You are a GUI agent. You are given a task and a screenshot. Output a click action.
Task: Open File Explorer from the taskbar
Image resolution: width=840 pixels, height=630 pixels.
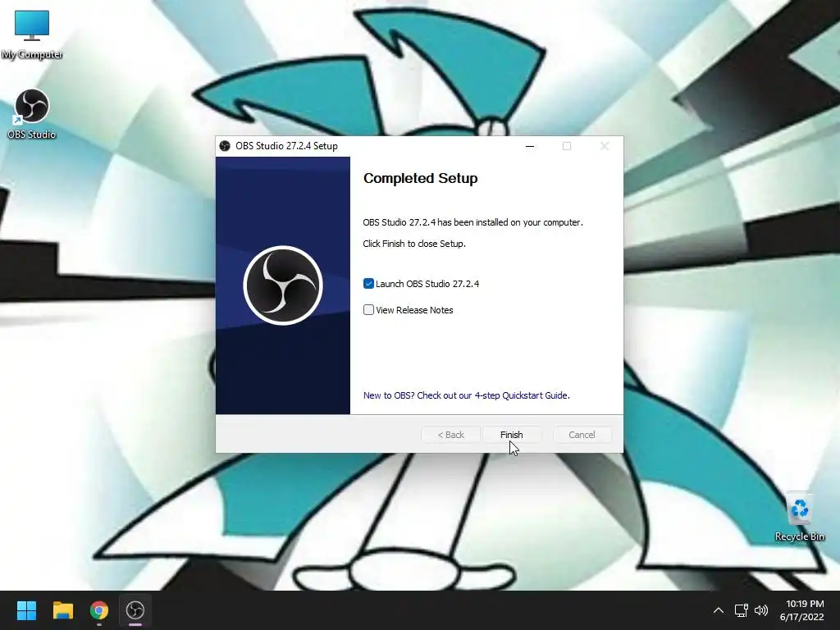click(62, 610)
